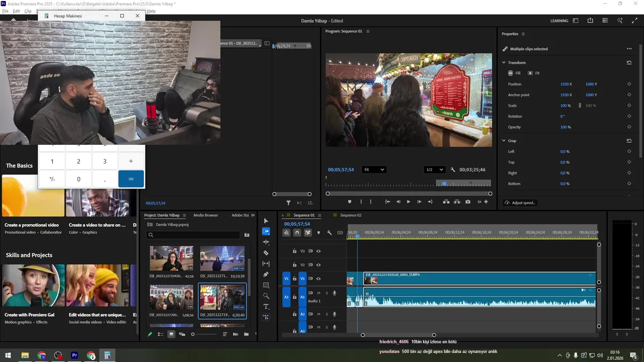This screenshot has height=362, width=644.
Task: Select the Type tool
Action: click(266, 306)
